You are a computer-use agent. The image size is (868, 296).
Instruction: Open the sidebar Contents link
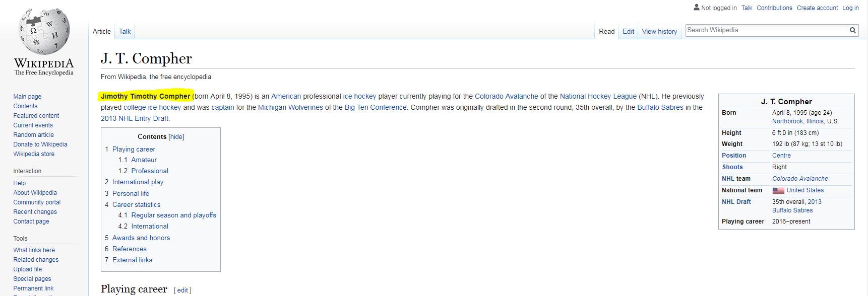(25, 106)
